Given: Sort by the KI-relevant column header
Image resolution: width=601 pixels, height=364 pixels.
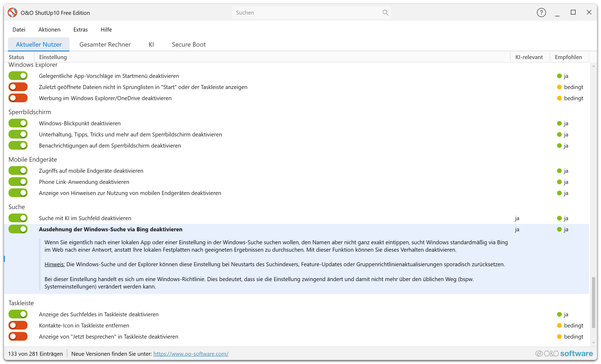Looking at the screenshot, I should point(529,57).
